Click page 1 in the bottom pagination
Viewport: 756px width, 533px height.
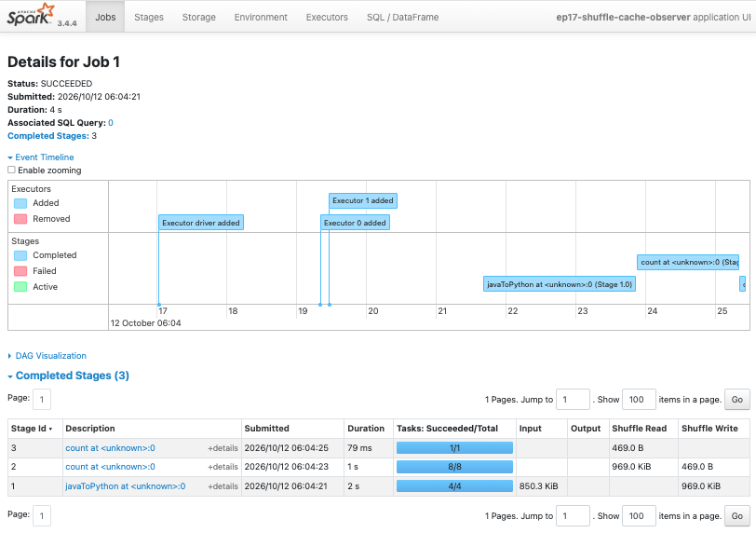[x=42, y=516]
